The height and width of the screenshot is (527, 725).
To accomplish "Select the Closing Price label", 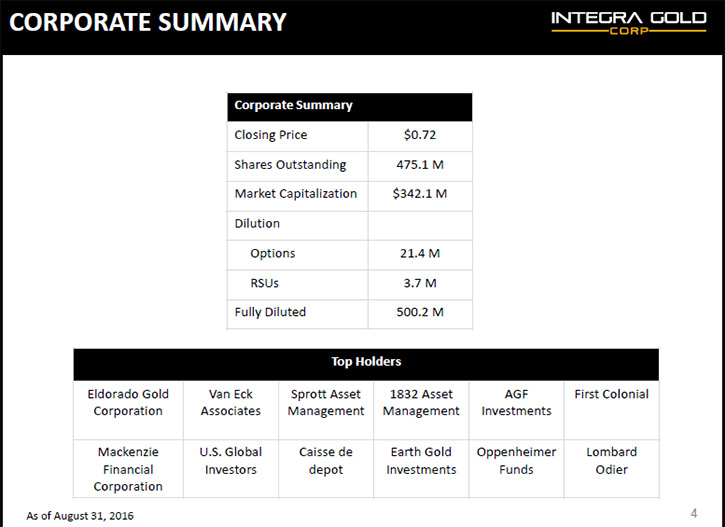I will (270, 135).
